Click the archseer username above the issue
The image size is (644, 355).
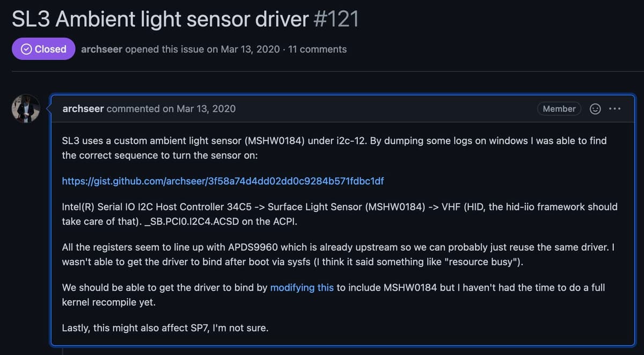click(x=101, y=49)
